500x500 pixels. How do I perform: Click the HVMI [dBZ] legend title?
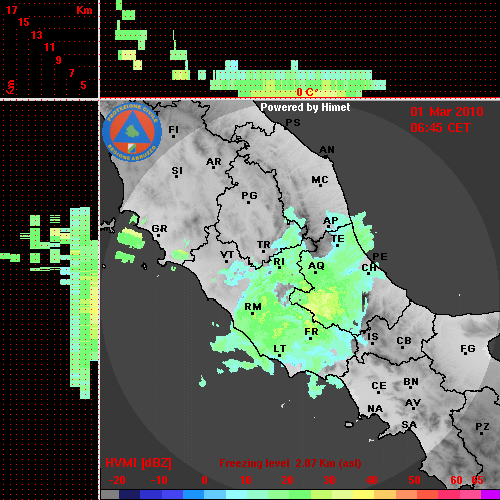(138, 463)
